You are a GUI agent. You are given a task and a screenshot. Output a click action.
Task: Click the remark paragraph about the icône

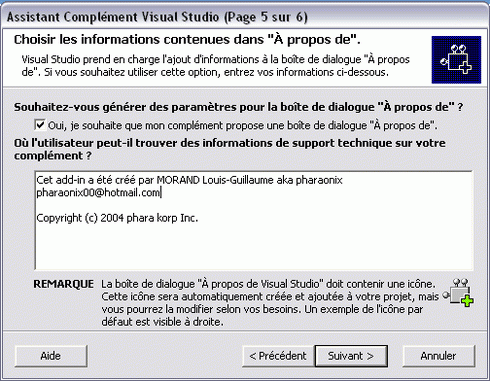click(270, 303)
